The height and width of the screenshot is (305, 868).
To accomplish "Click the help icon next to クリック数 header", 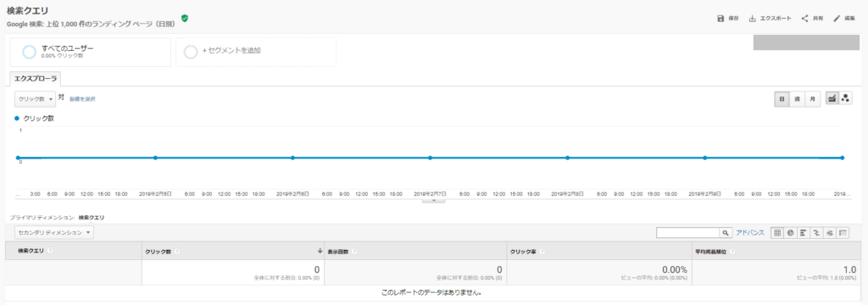I will [177, 252].
